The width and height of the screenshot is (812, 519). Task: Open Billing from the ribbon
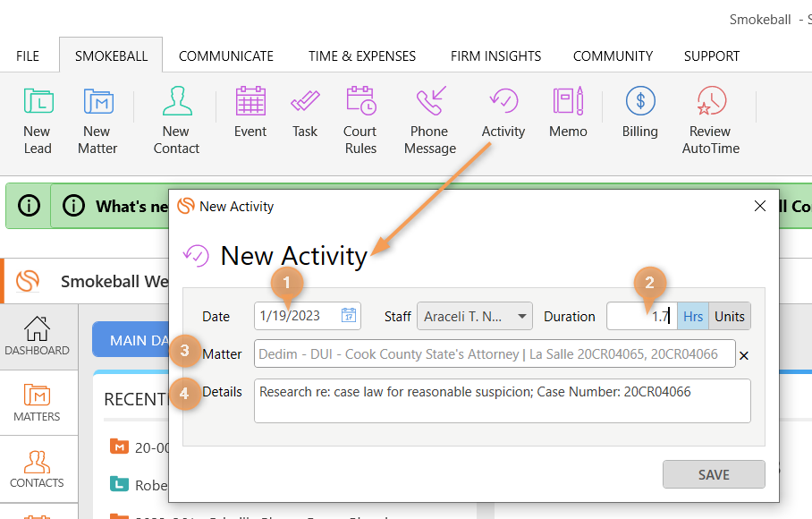(x=640, y=113)
